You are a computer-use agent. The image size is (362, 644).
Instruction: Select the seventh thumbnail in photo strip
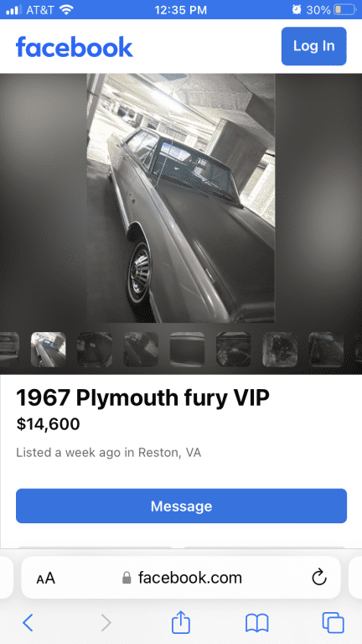pyautogui.click(x=280, y=350)
